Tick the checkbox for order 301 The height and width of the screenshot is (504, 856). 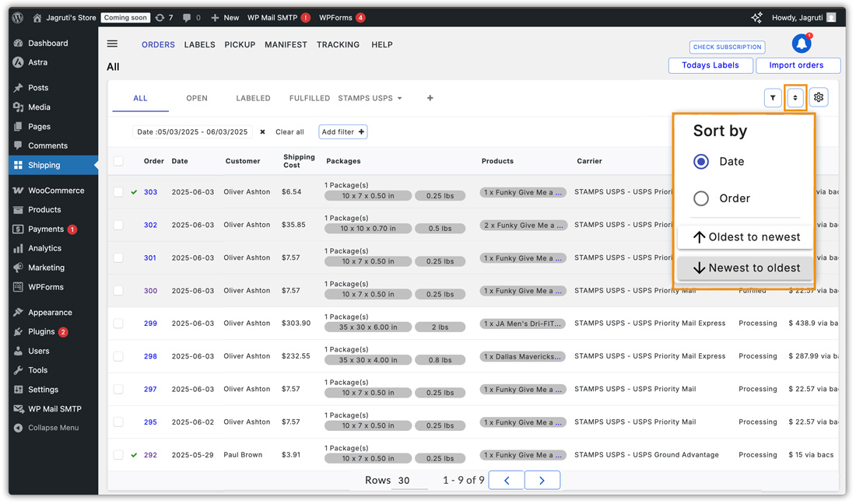pos(118,257)
